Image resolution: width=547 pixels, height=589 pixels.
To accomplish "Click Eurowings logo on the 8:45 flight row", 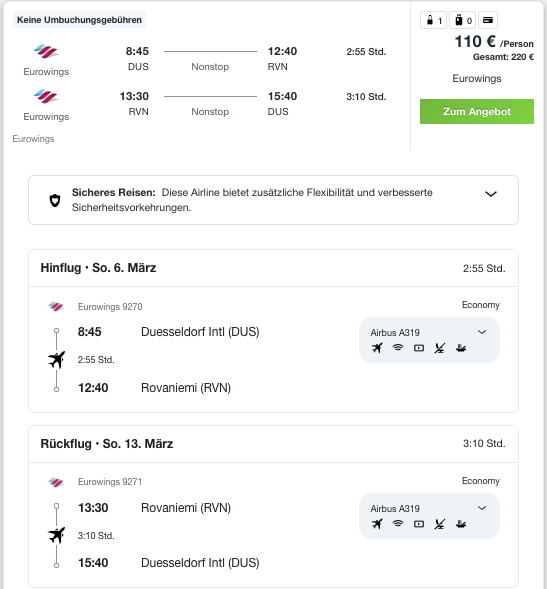I will pos(46,51).
